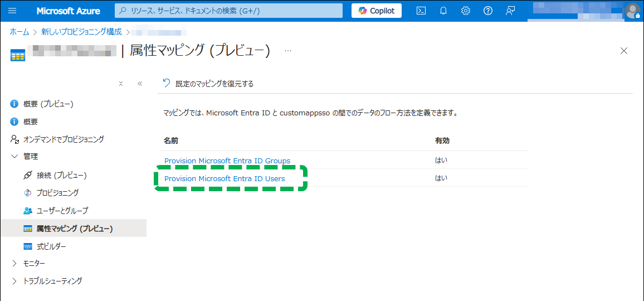Click the 接続 plug icon

click(27, 176)
